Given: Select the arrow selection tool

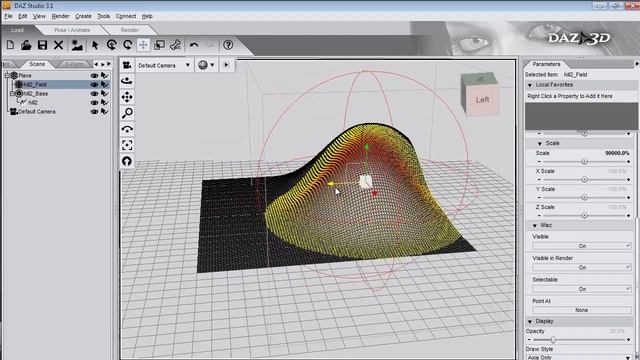Looking at the screenshot, I should (95, 45).
